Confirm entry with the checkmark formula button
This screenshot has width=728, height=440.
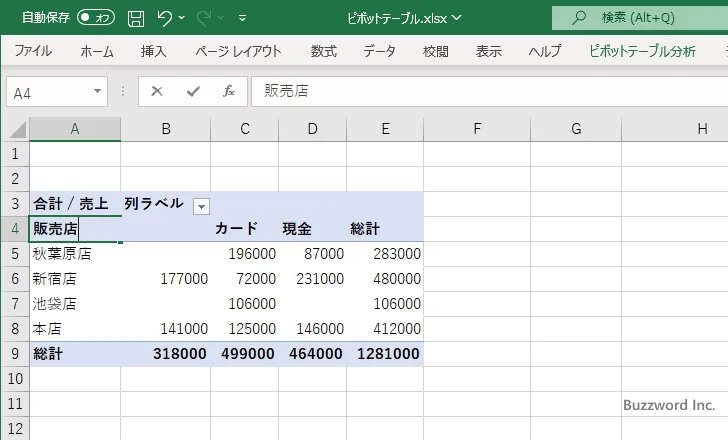point(193,91)
